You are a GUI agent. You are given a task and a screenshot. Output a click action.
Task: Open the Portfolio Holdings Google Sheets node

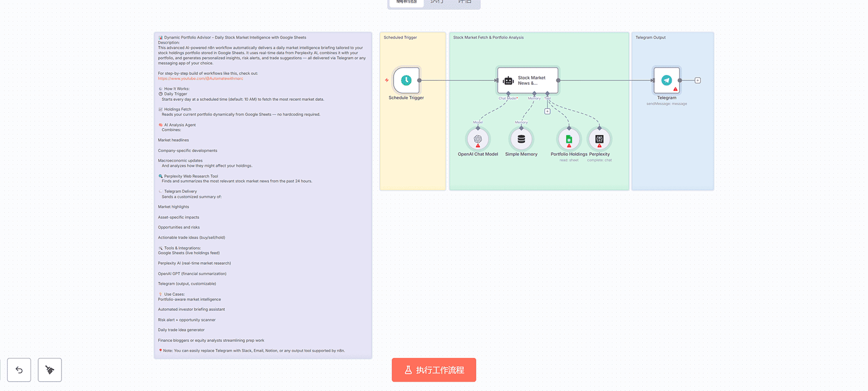point(569,139)
